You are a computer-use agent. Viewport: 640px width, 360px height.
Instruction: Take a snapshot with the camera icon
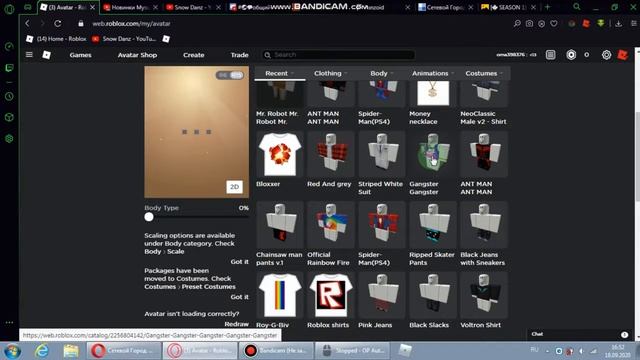click(529, 24)
